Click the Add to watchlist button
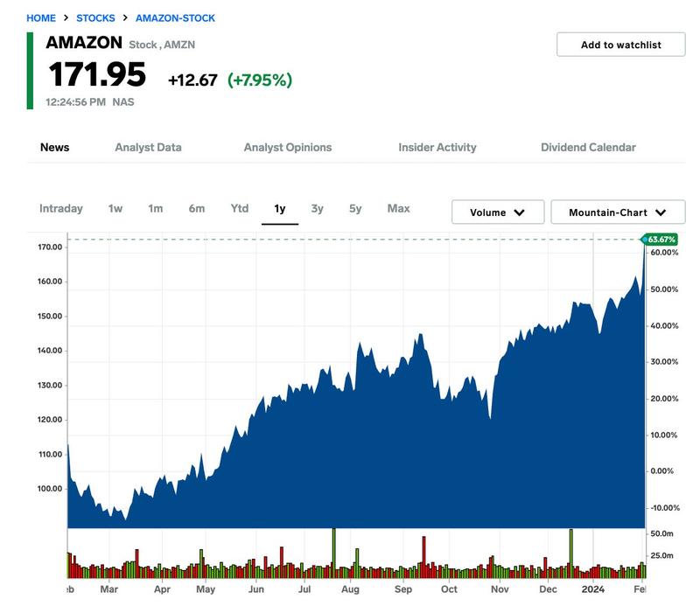Screen dimensions: 700x613 (x=620, y=45)
